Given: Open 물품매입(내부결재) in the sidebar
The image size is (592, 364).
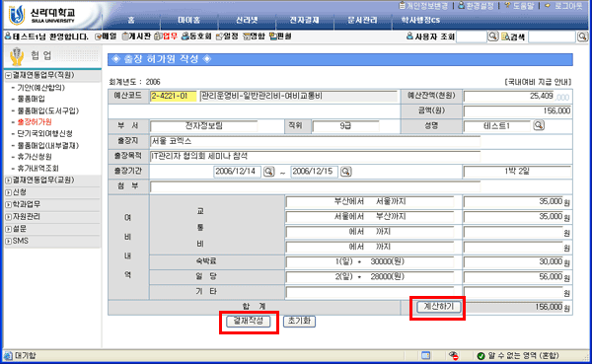Looking at the screenshot, I should point(48,145).
